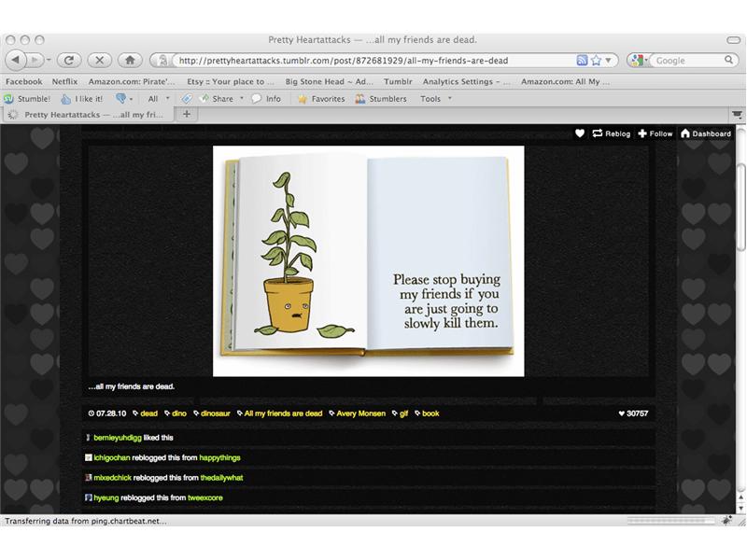Open the Share dropdown menu
The height and width of the screenshot is (560, 747).
[x=222, y=99]
